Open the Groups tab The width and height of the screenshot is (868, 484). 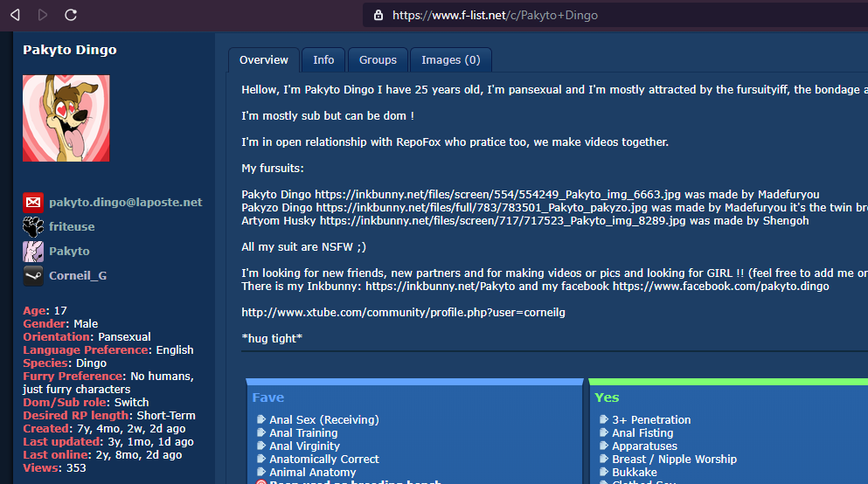click(378, 59)
